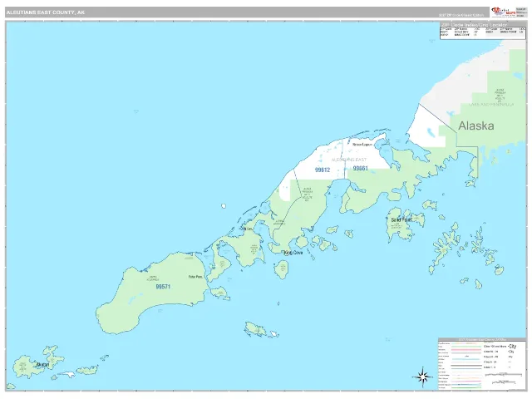Select the False Pass label
The width and height of the screenshot is (532, 399).
coord(195,277)
